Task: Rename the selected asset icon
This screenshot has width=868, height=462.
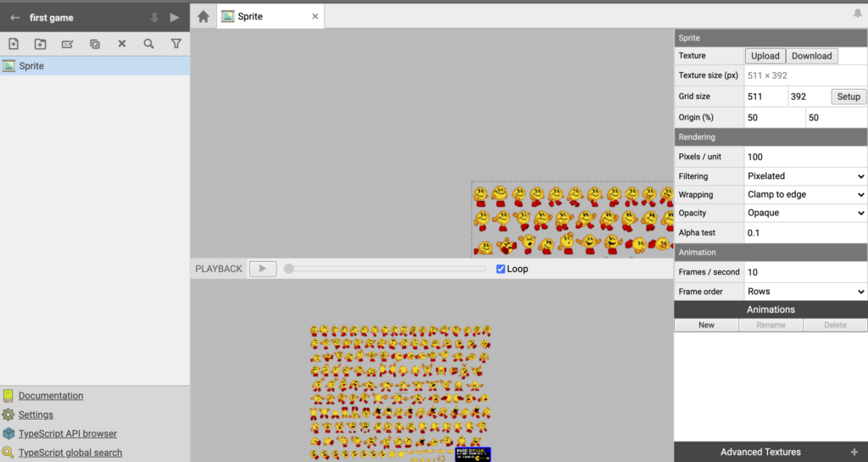Action: [68, 44]
